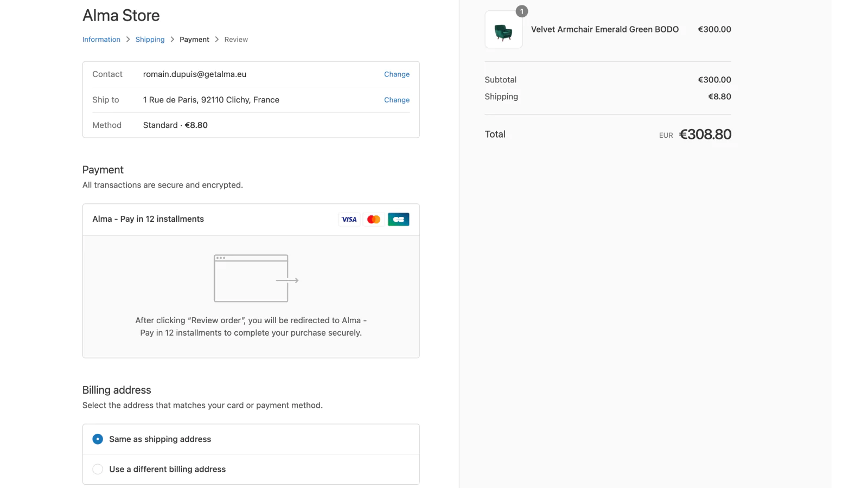This screenshot has width=868, height=488.
Task: Click the Billing address heading
Action: (x=117, y=390)
